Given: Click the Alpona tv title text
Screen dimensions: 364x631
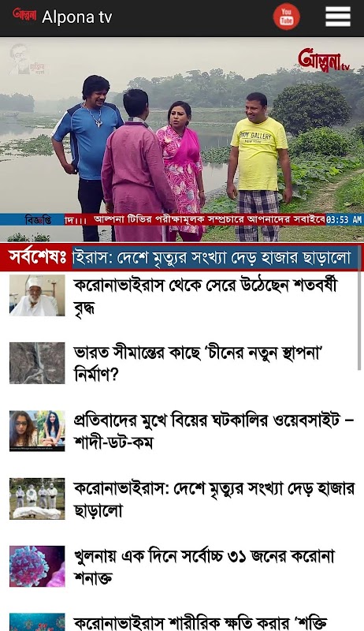Looking at the screenshot, I should click(x=76, y=17).
